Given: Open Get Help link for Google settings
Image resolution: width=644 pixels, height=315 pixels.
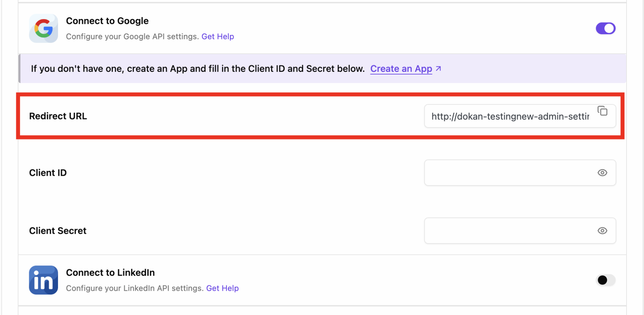Looking at the screenshot, I should (x=218, y=37).
